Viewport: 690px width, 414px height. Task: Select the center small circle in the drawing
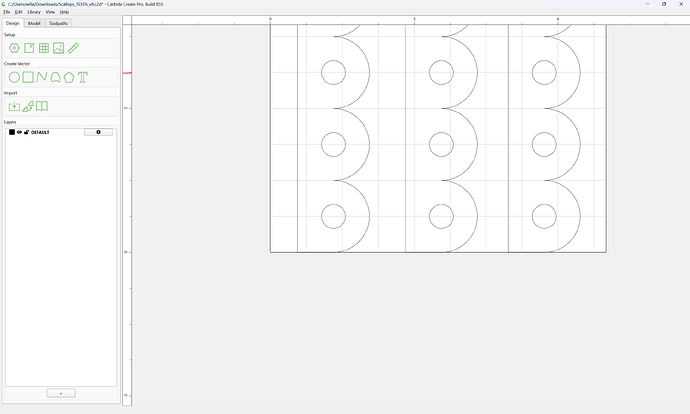click(x=441, y=144)
